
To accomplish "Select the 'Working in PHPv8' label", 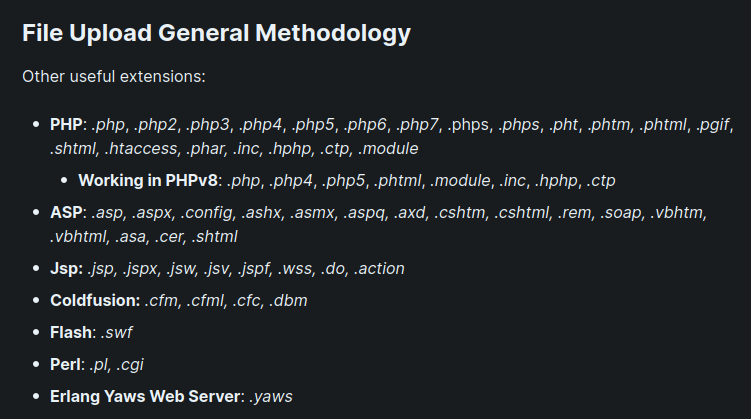I will coord(148,181).
